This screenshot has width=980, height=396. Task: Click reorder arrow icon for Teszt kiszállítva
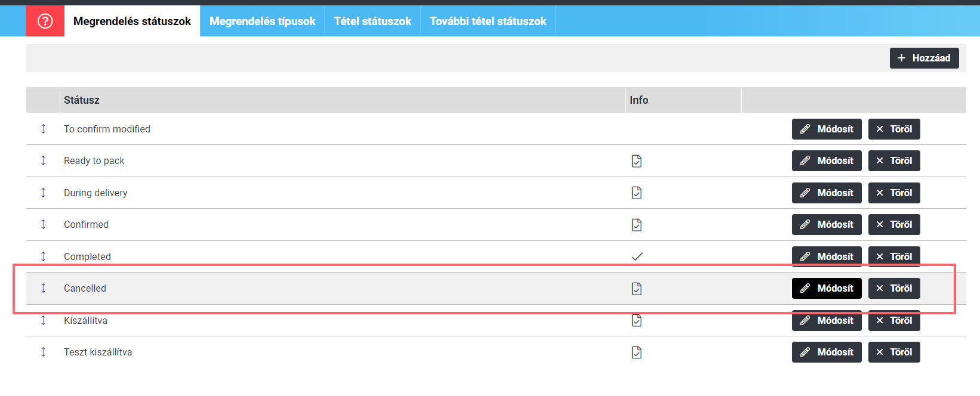(43, 352)
